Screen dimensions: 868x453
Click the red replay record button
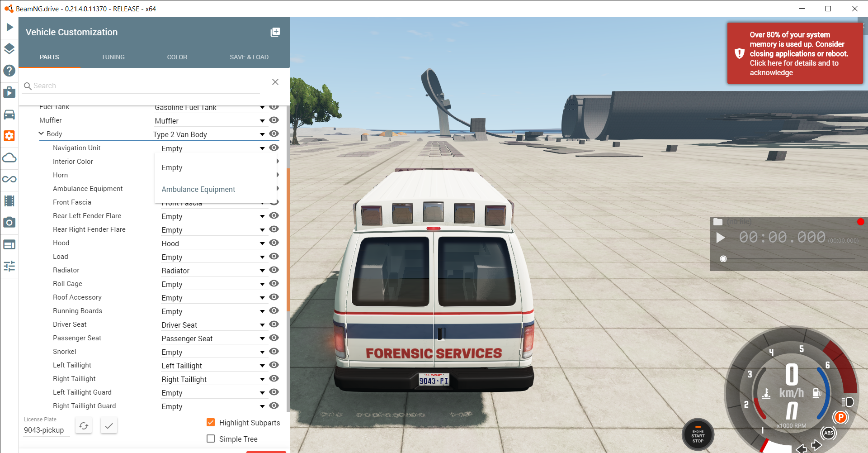click(x=860, y=222)
